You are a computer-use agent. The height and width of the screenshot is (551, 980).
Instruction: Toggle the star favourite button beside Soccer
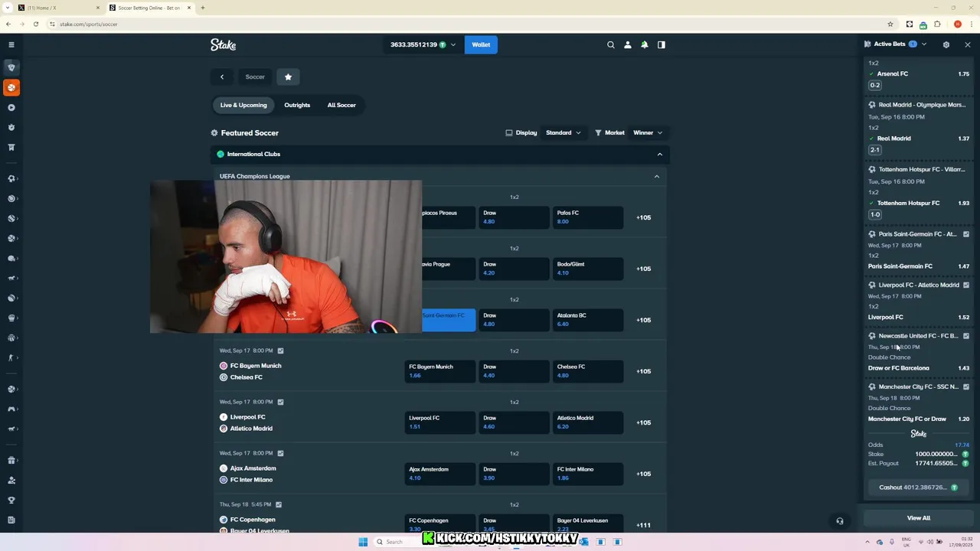(x=288, y=77)
